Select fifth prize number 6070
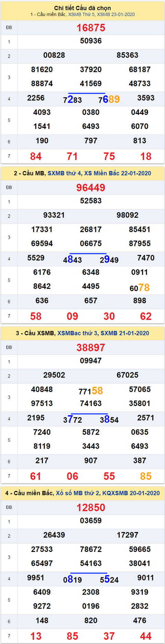This screenshot has height=644, width=165. (140, 126)
